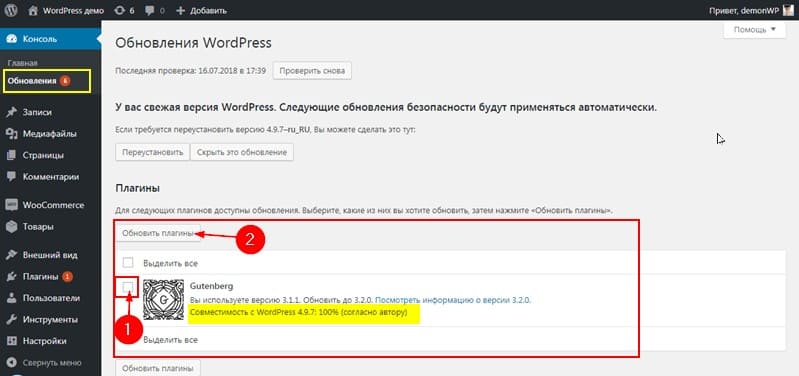Click the Товары box icon
This screenshot has height=376, width=799.
[x=12, y=227]
